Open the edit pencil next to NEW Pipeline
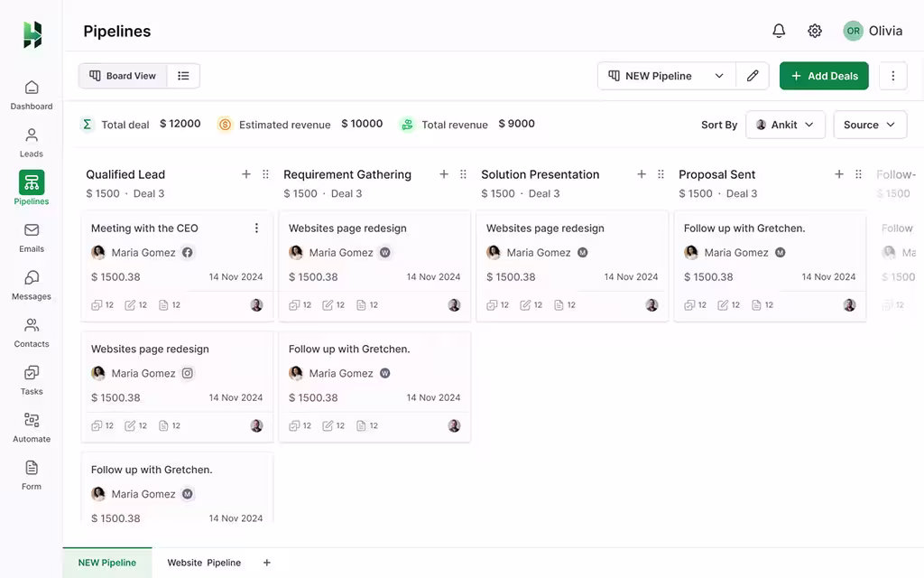This screenshot has width=924, height=578. 753,76
